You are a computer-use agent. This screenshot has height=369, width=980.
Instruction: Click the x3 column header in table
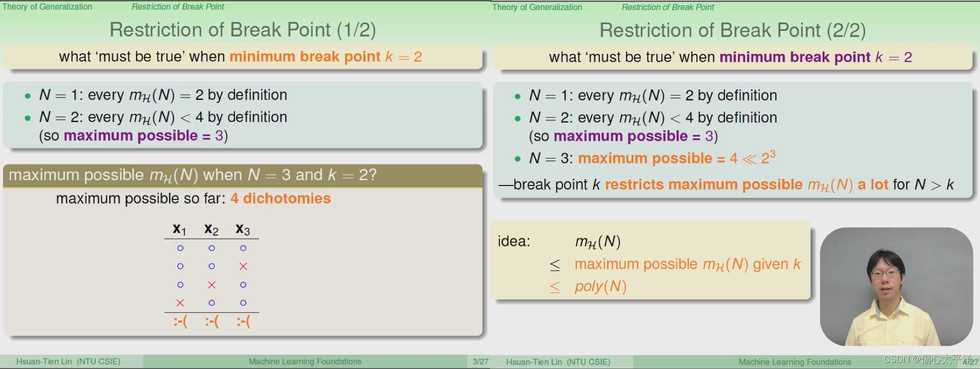pyautogui.click(x=243, y=229)
